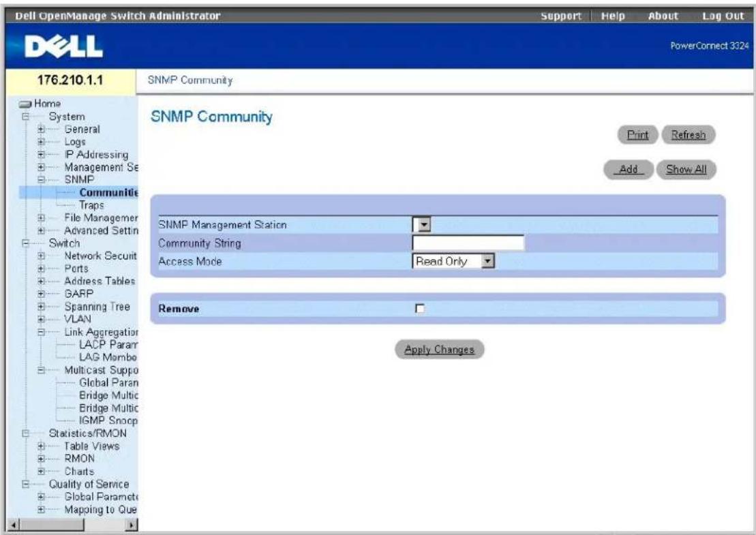
Task: Expand the Ports tree node
Action: [42, 269]
